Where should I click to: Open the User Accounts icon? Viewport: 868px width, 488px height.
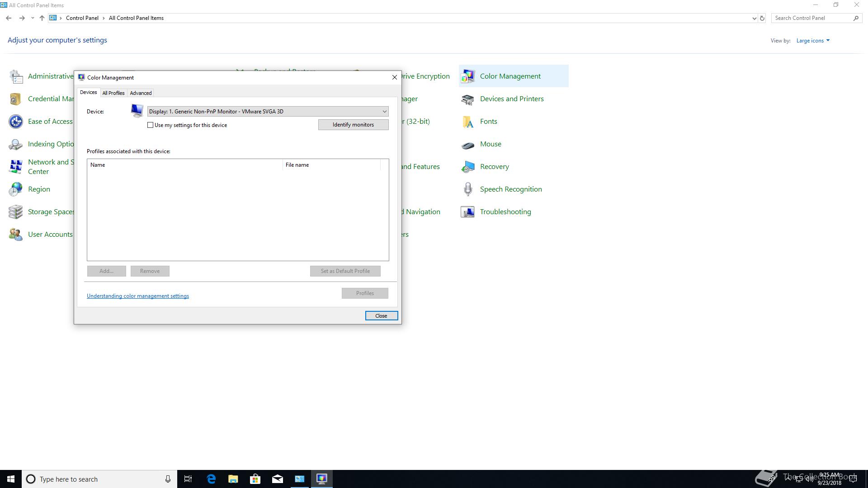click(16, 235)
